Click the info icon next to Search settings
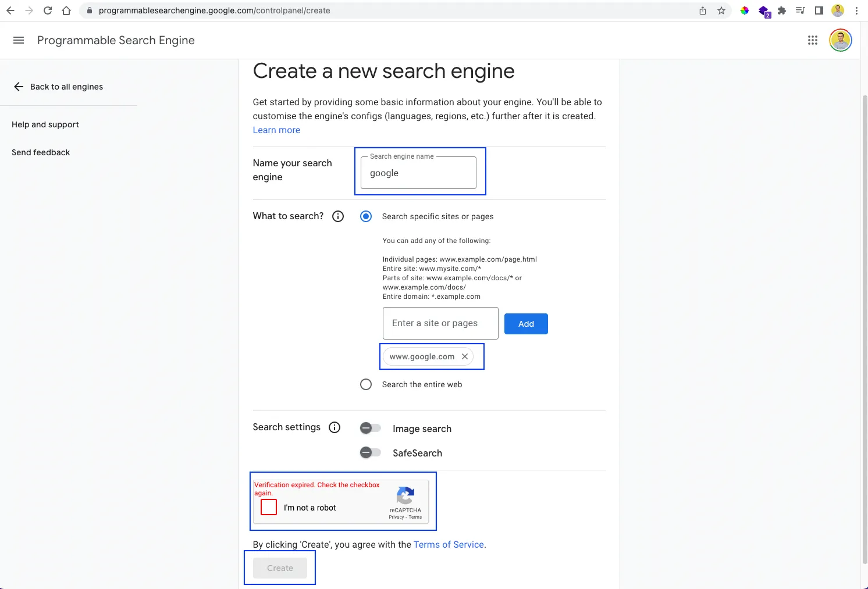Image resolution: width=868 pixels, height=589 pixels. [335, 427]
